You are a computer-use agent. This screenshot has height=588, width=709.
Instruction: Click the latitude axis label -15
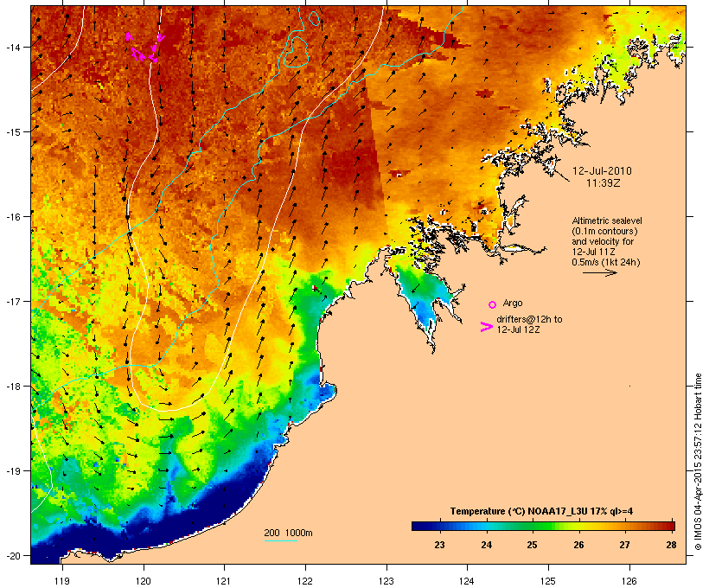click(12, 132)
